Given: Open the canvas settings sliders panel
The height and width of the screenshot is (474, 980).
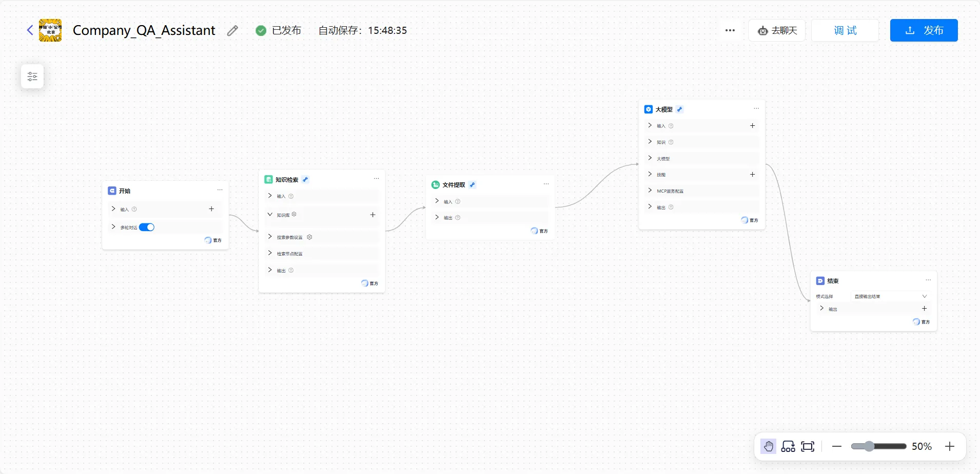Looking at the screenshot, I should (32, 77).
